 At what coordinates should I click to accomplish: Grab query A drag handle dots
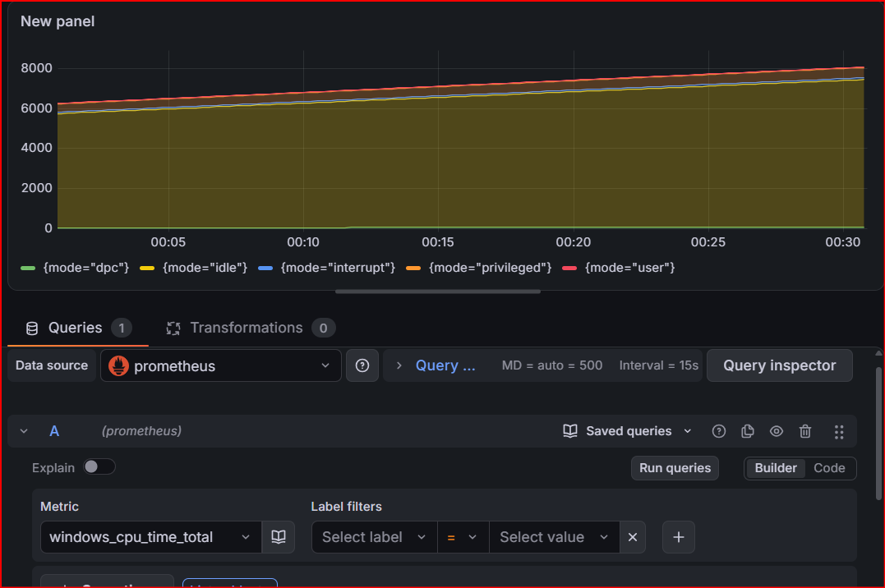(x=839, y=432)
